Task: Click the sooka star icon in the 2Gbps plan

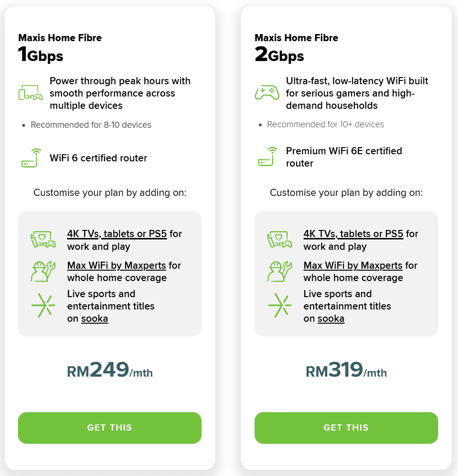Action: click(x=280, y=306)
